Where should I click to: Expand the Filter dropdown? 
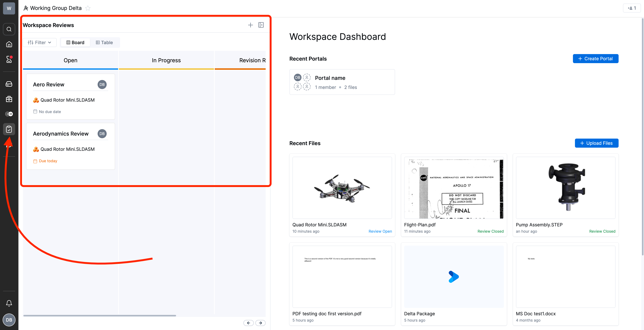39,43
